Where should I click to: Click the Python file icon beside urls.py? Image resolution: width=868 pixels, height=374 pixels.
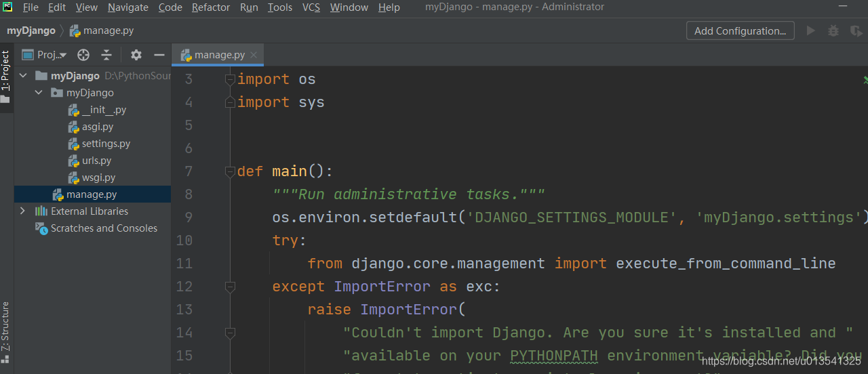(73, 161)
